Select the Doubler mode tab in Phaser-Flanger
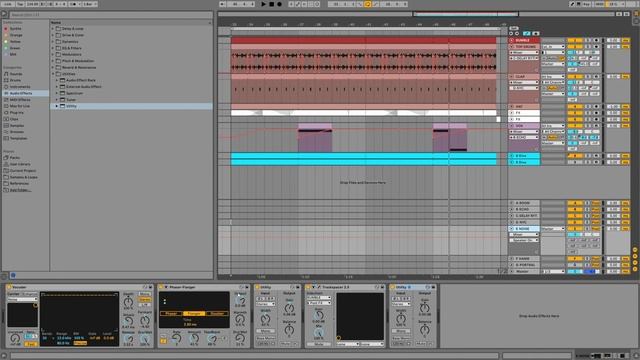The image size is (640, 360). (217, 313)
